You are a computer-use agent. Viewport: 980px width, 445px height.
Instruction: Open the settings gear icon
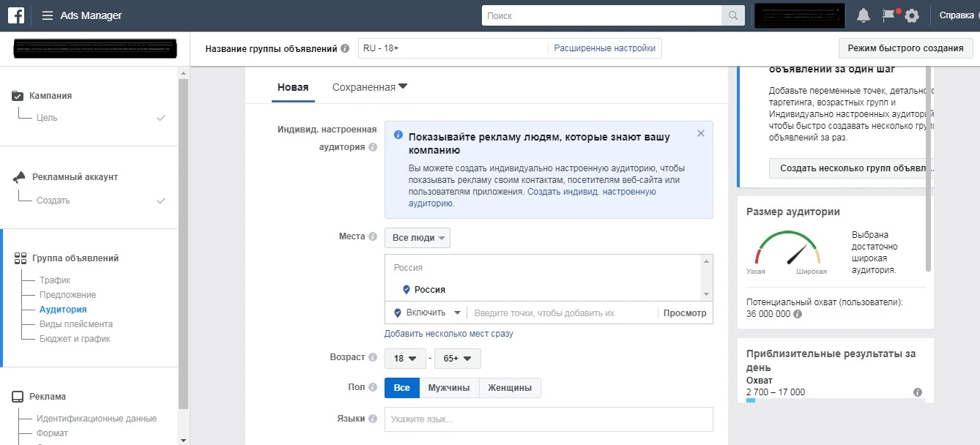click(913, 15)
